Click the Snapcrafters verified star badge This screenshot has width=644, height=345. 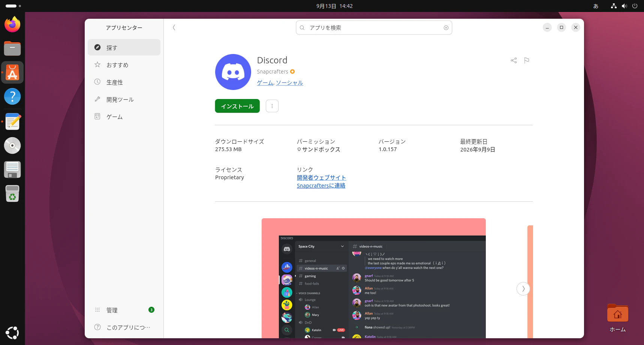(292, 72)
